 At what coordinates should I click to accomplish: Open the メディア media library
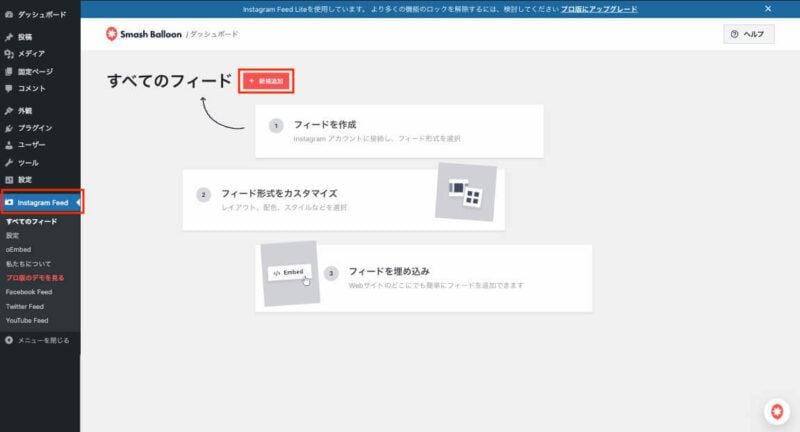click(x=30, y=54)
